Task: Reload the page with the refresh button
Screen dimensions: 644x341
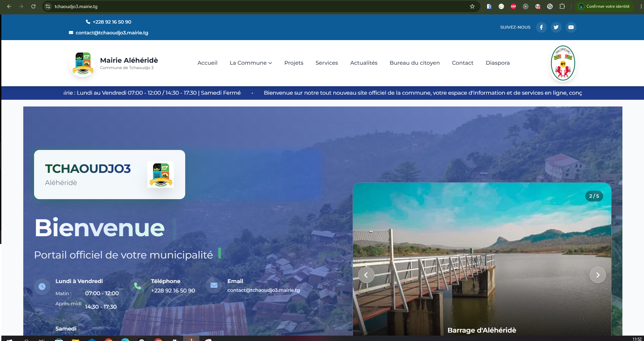Action: pyautogui.click(x=33, y=6)
